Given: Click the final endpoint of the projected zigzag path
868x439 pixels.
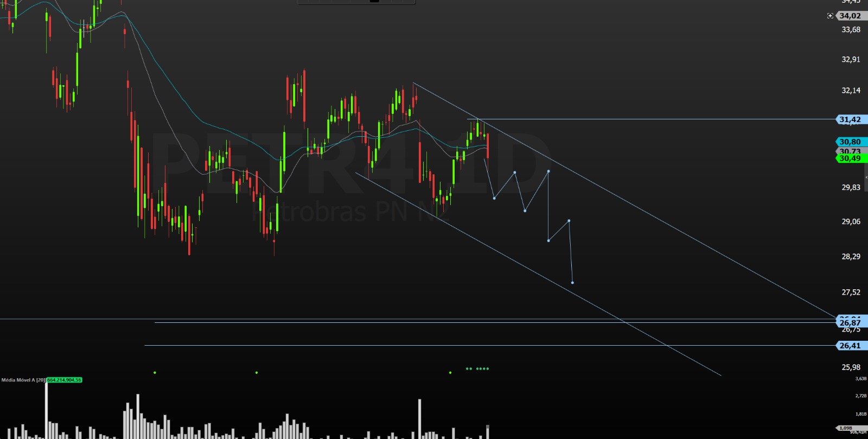Looking at the screenshot, I should pyautogui.click(x=572, y=283).
